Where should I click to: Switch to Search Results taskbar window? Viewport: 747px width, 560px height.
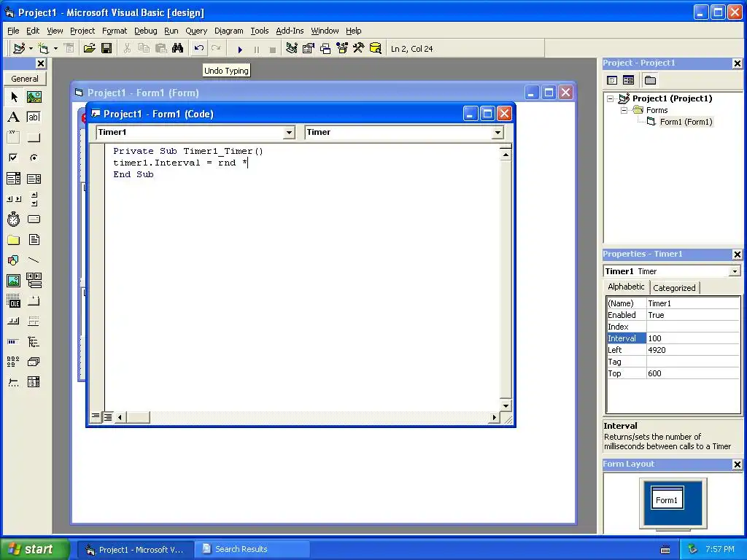253,549
